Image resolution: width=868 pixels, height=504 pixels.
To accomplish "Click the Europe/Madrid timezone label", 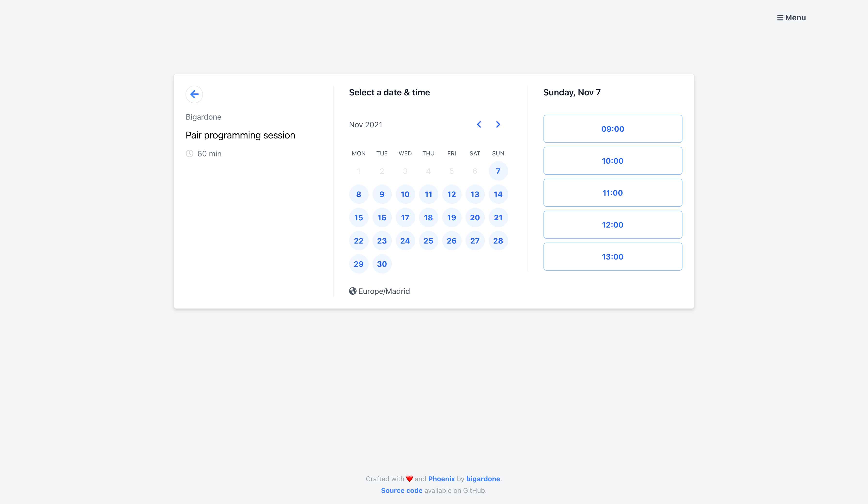I will click(x=384, y=291).
